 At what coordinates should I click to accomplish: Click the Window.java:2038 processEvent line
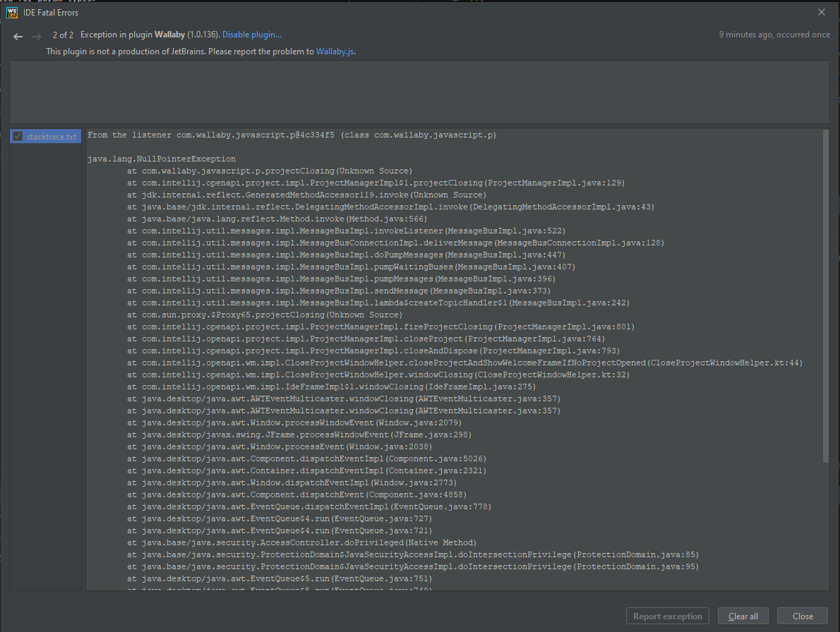coord(280,446)
